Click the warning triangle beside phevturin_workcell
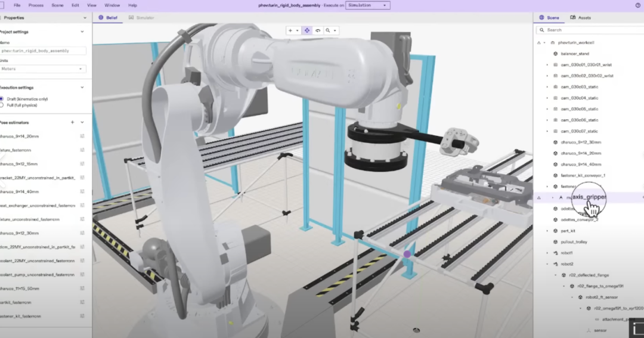 tap(539, 43)
